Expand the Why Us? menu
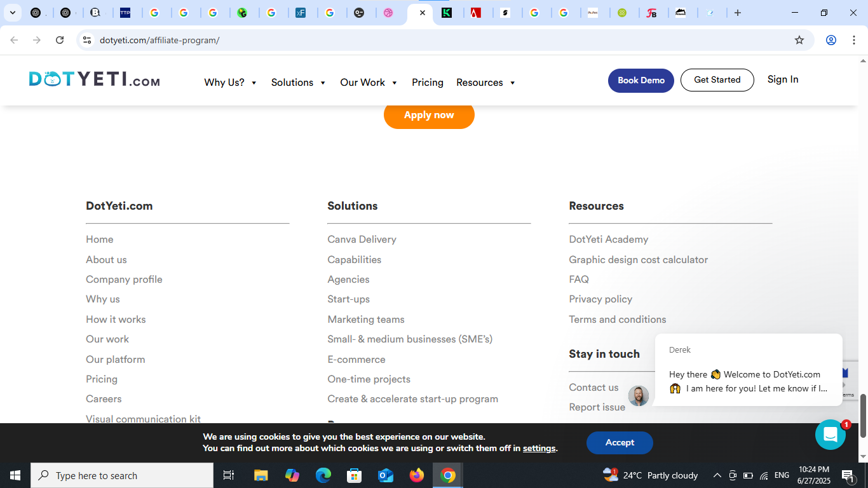This screenshot has height=488, width=868. pos(231,83)
